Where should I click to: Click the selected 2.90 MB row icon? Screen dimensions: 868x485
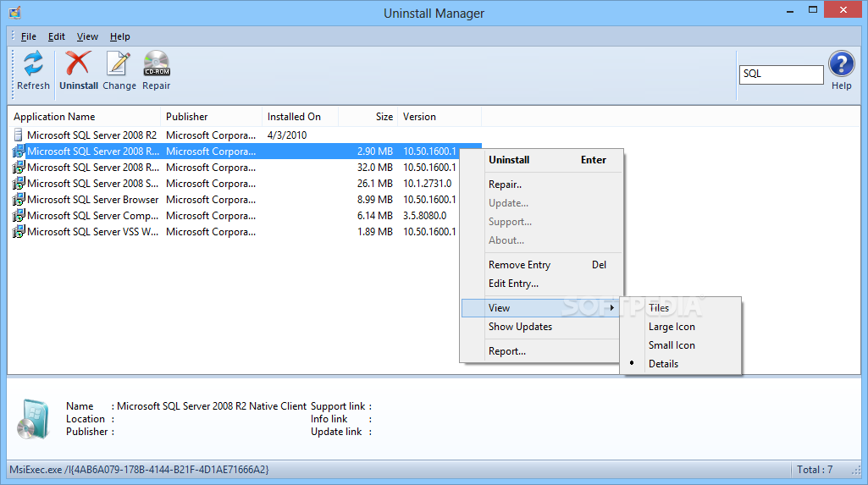coord(19,151)
